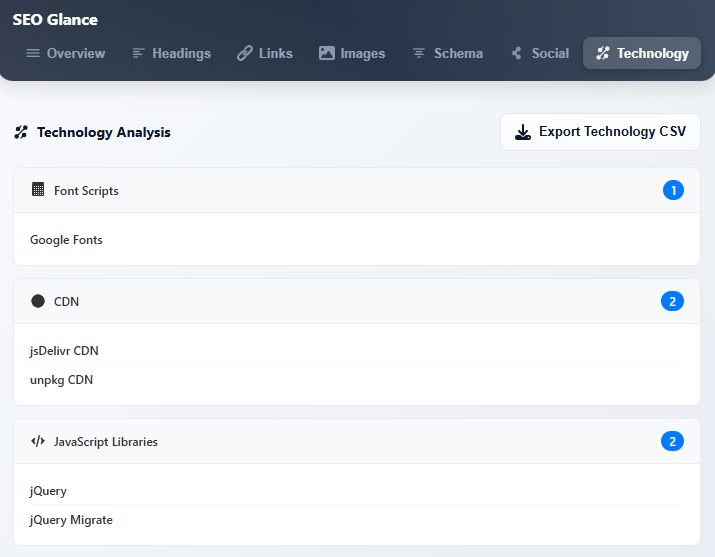Click the CDN count badge
The height and width of the screenshot is (557, 715).
point(673,301)
